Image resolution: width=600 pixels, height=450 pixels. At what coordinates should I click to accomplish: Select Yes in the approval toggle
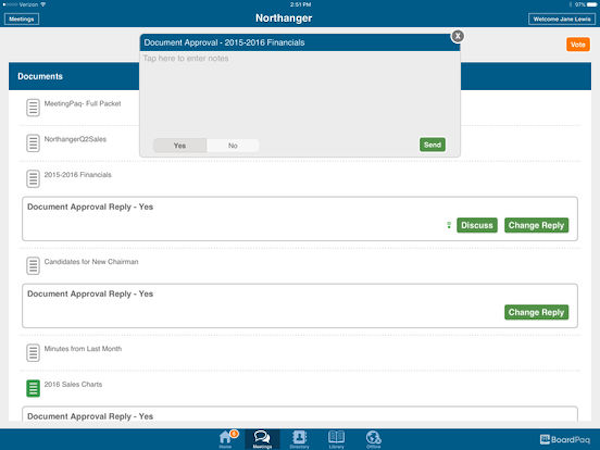coord(180,145)
